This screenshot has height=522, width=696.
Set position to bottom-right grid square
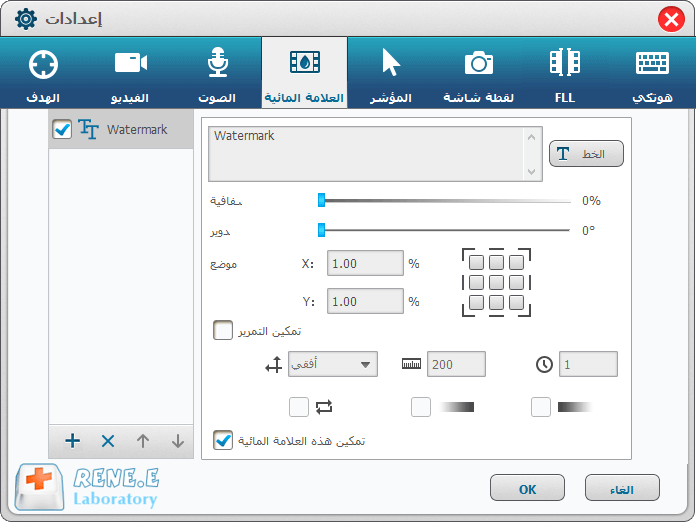click(516, 302)
